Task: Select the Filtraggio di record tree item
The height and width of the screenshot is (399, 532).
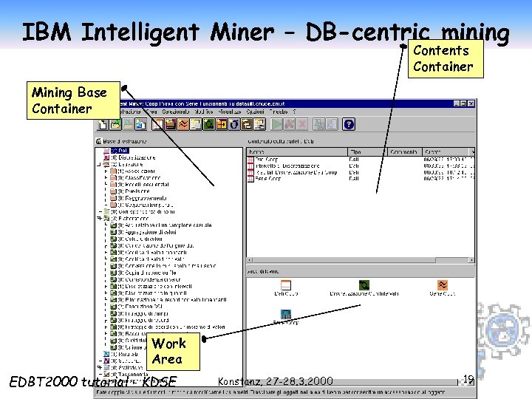Action: click(x=143, y=320)
